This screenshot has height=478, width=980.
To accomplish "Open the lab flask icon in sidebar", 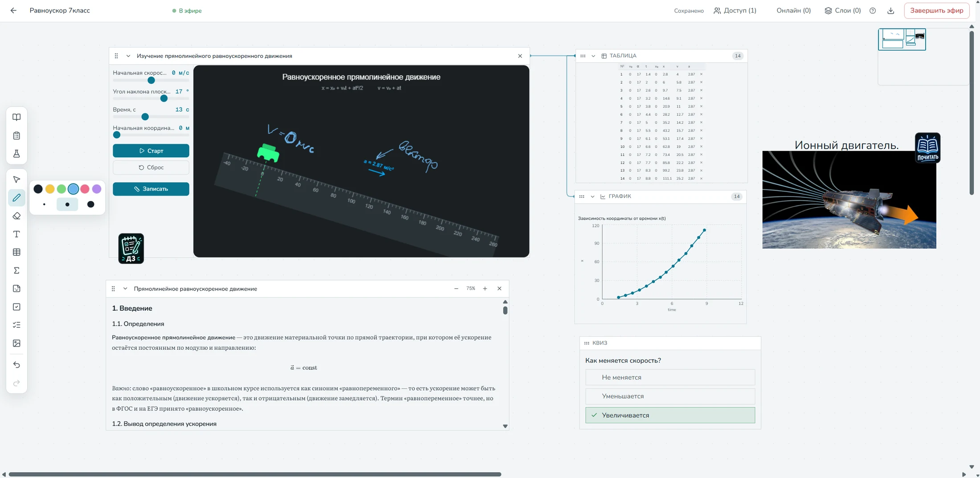I will (16, 154).
